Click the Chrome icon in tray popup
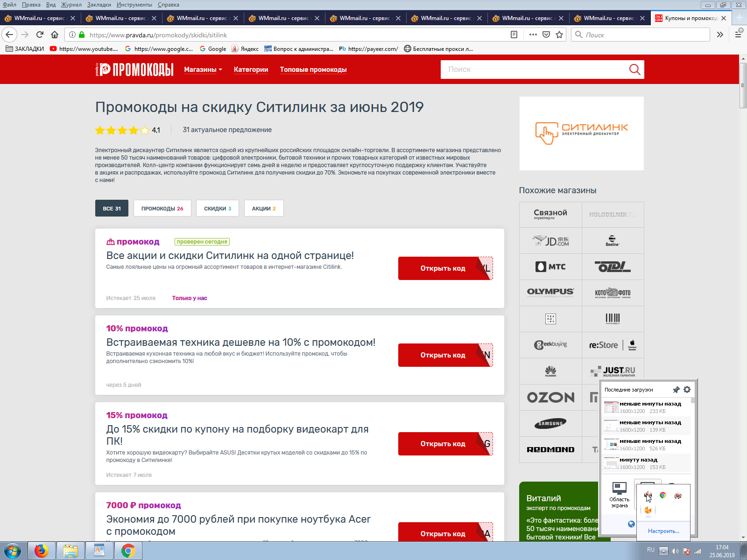This screenshot has width=747, height=560. click(662, 495)
